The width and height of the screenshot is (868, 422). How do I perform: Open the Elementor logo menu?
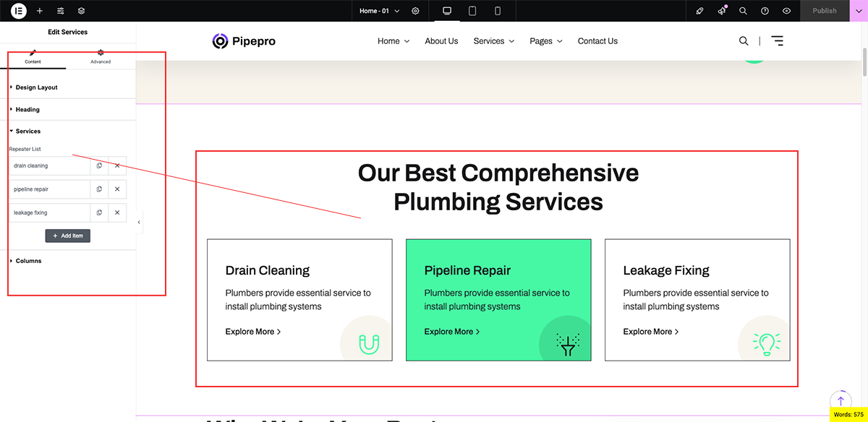pyautogui.click(x=19, y=11)
